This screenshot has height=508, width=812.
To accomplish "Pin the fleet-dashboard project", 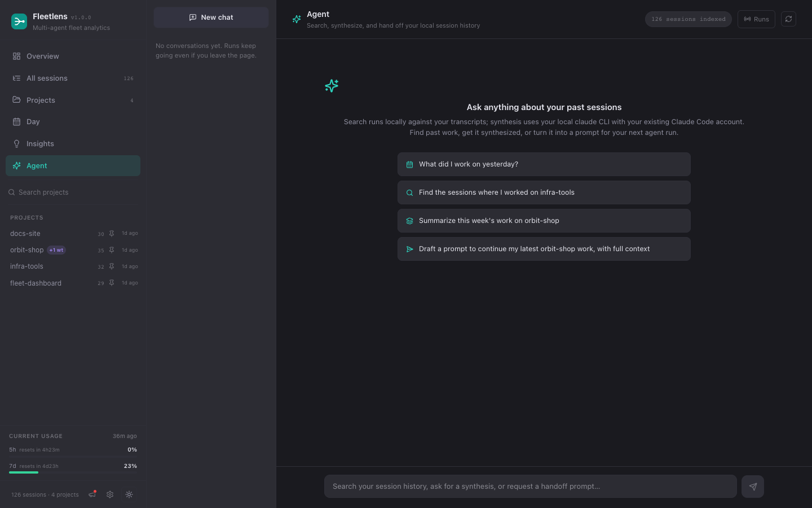I will click(112, 283).
